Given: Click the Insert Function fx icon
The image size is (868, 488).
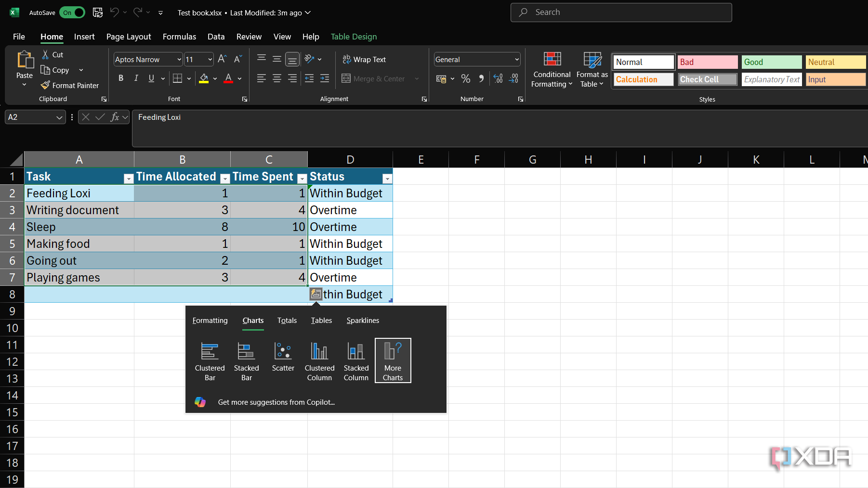Looking at the screenshot, I should click(115, 117).
